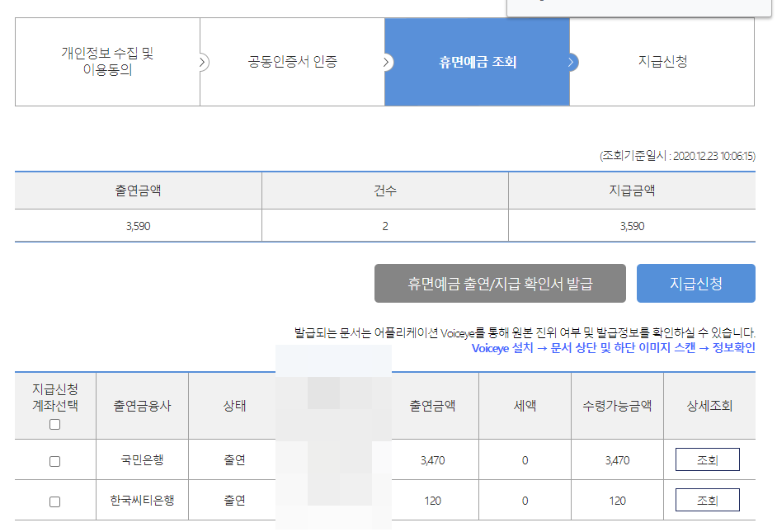The width and height of the screenshot is (777, 532).
Task: Click the 출연금융사 column header
Action: point(142,406)
